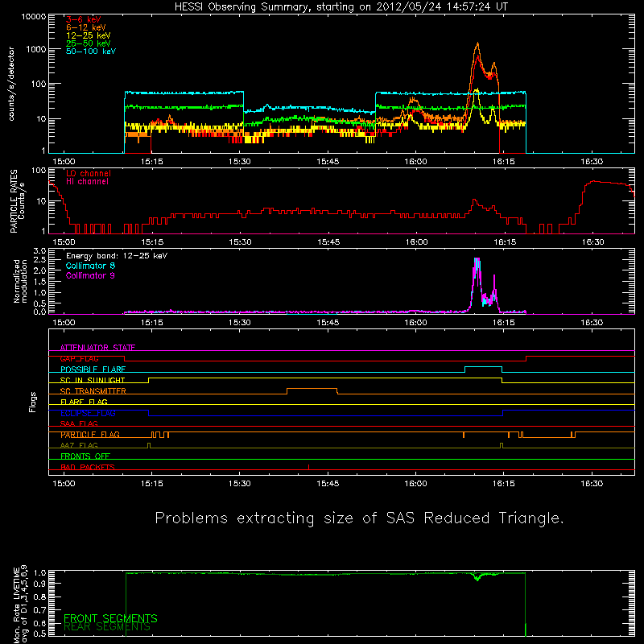Click the 1000 tick label on counts axis
Screen dimensions: 644x644
(36, 50)
